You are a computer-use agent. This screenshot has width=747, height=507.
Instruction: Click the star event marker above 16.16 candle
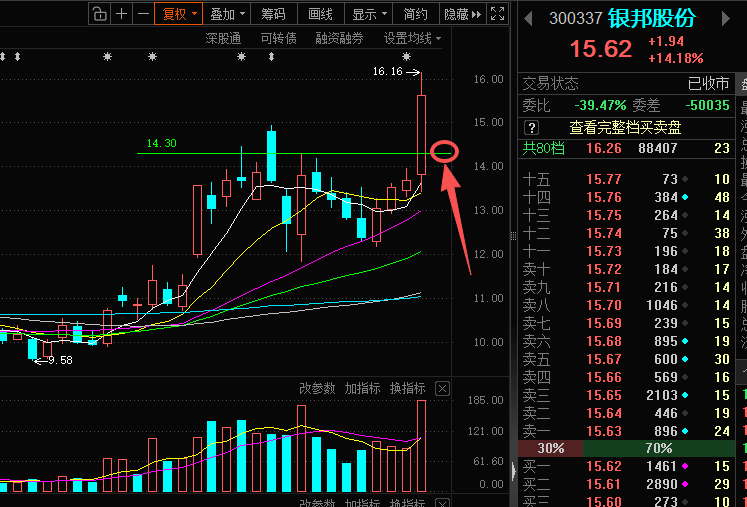(x=406, y=57)
